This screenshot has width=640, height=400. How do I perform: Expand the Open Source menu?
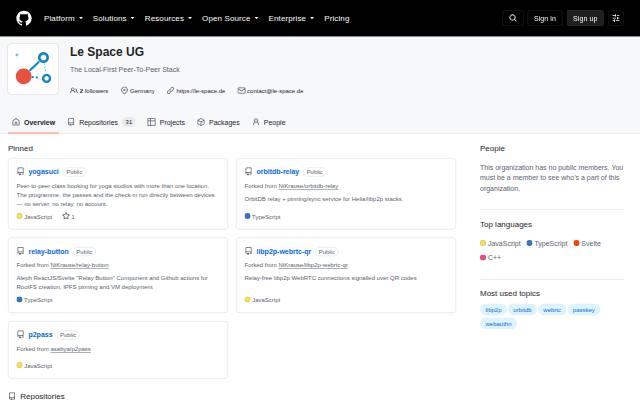230,18
